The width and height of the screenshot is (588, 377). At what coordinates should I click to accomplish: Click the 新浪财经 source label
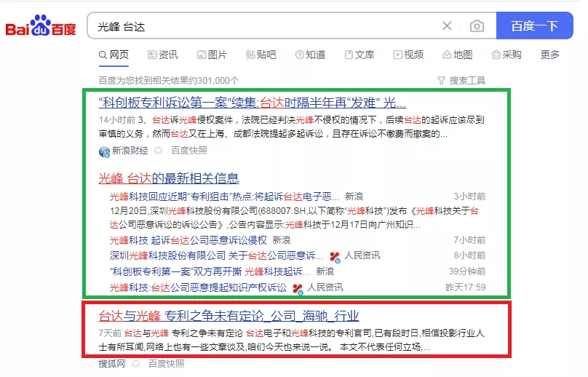[130, 151]
